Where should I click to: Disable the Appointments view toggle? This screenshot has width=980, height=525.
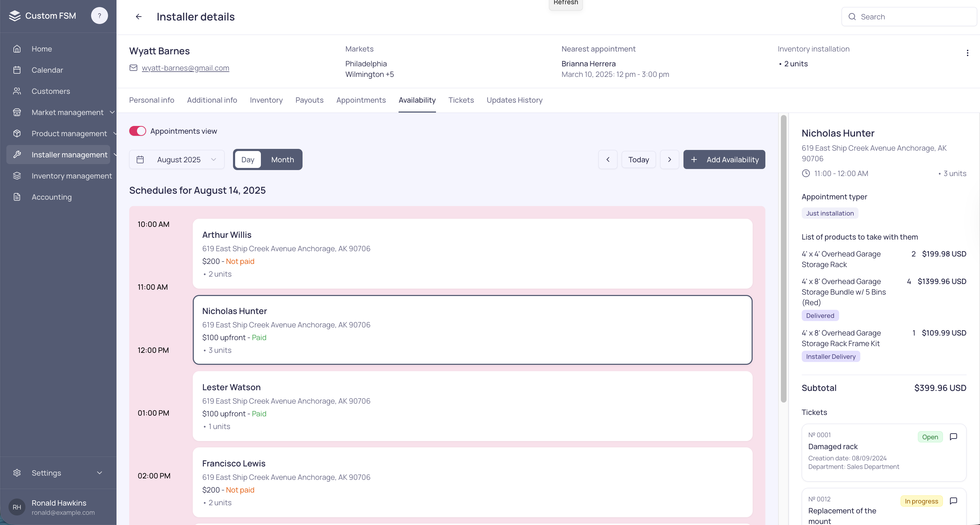point(138,131)
